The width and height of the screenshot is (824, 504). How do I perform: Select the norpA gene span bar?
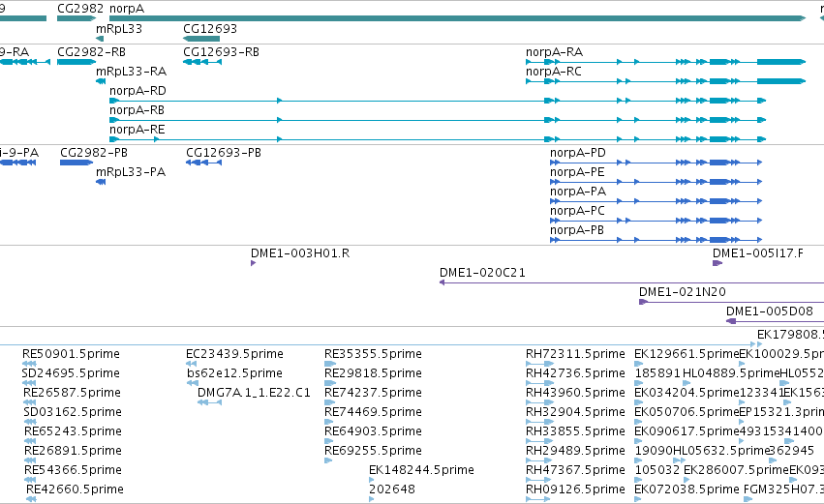(457, 18)
